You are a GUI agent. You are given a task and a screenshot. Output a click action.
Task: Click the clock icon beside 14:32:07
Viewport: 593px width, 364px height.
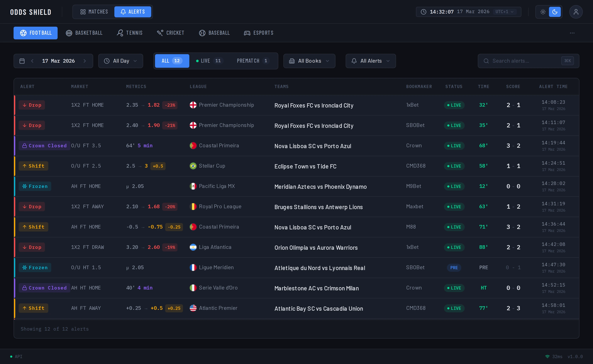(423, 12)
